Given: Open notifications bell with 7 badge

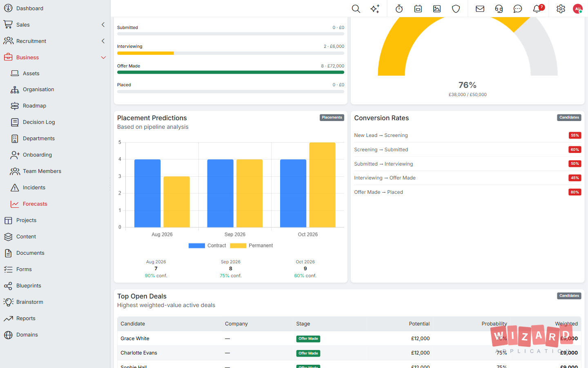Looking at the screenshot, I should click(538, 8).
